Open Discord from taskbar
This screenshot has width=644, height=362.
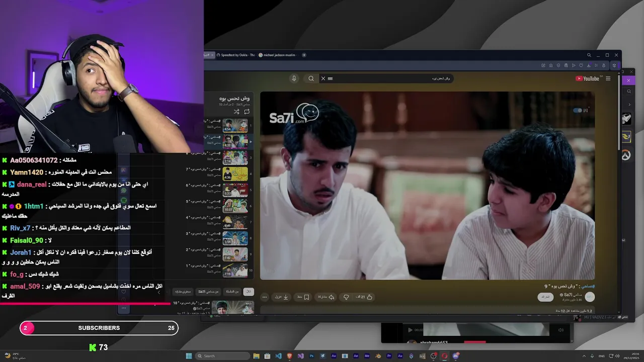[456, 356]
